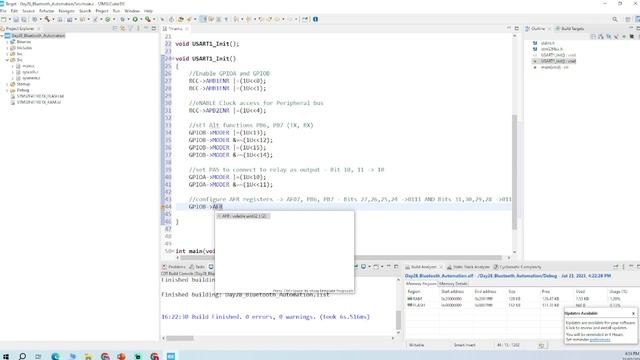Close the Updates Available popup
The image size is (640, 360).
click(633, 313)
